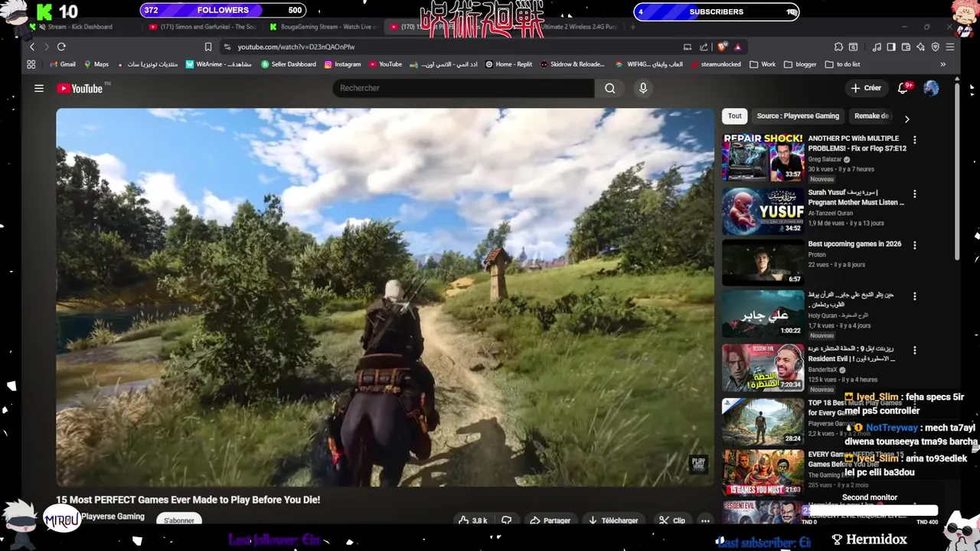980x551 pixels.
Task: Open the 15 GAMES YOU MUST thumbnail
Action: click(x=763, y=473)
